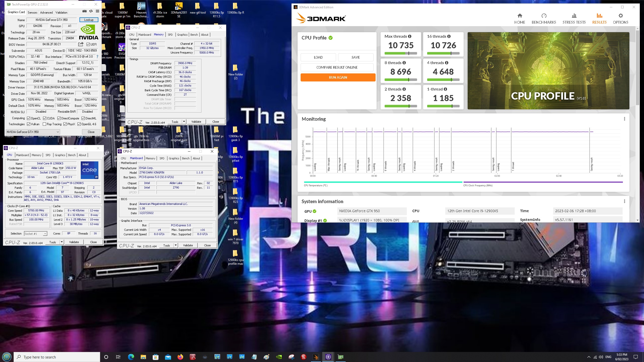Click the Lookup button in GPU-Z

(89, 20)
